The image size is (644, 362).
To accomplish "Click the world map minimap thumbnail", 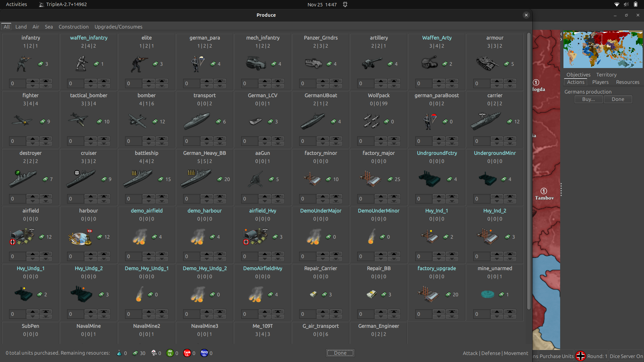I will click(602, 49).
